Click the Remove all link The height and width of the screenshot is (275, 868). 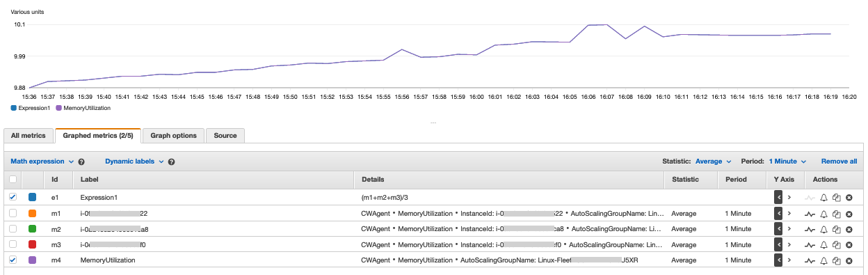pos(839,162)
